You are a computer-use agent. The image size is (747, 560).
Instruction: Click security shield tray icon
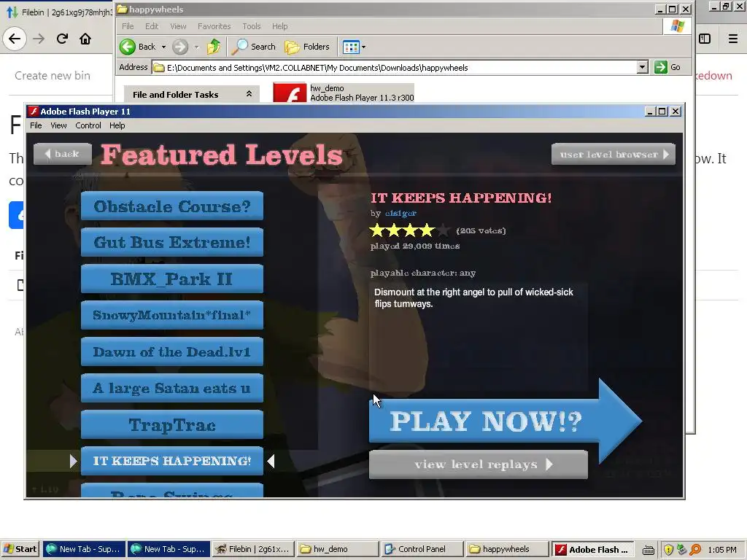[x=668, y=550]
